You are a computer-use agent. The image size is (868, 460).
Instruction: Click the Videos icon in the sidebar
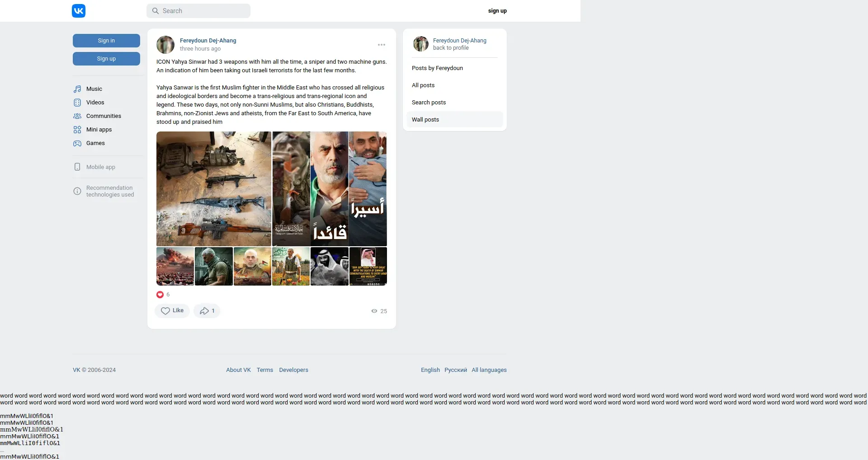coord(77,103)
